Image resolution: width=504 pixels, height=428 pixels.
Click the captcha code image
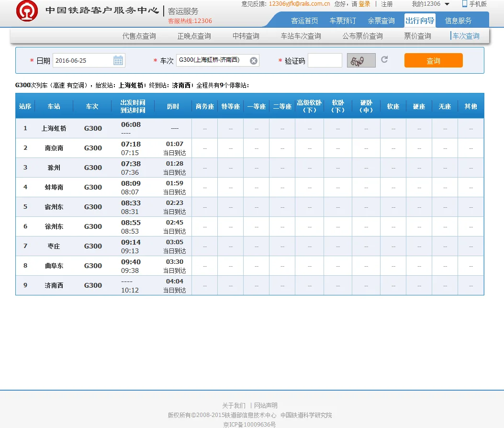pos(360,60)
